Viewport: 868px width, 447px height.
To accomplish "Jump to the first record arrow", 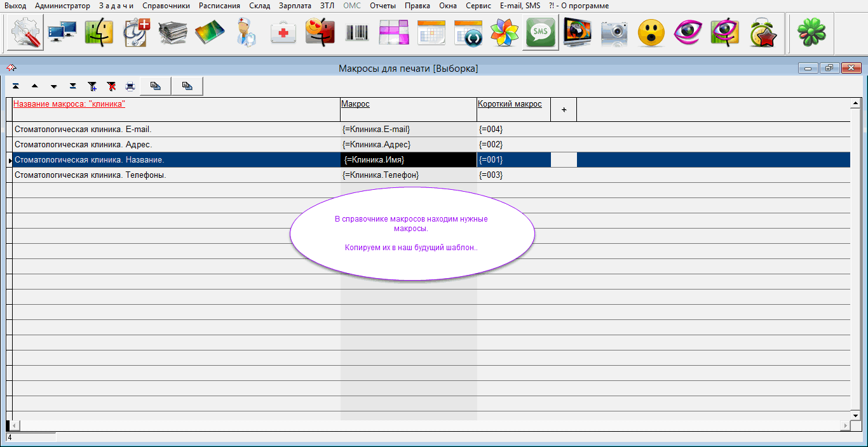I will (x=15, y=86).
